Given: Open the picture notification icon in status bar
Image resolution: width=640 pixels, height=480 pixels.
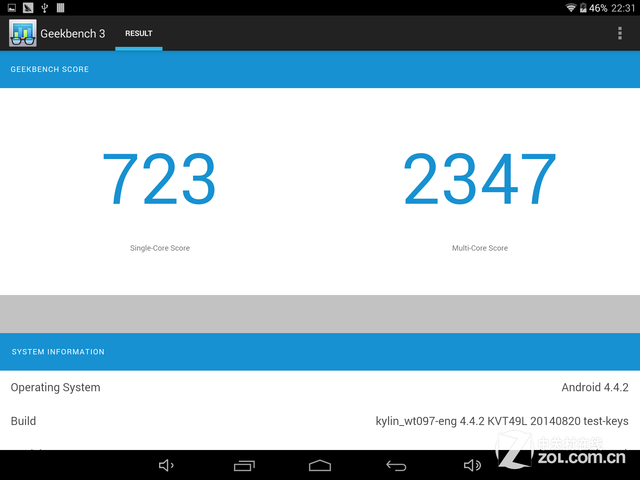Looking at the screenshot, I should click(12, 8).
